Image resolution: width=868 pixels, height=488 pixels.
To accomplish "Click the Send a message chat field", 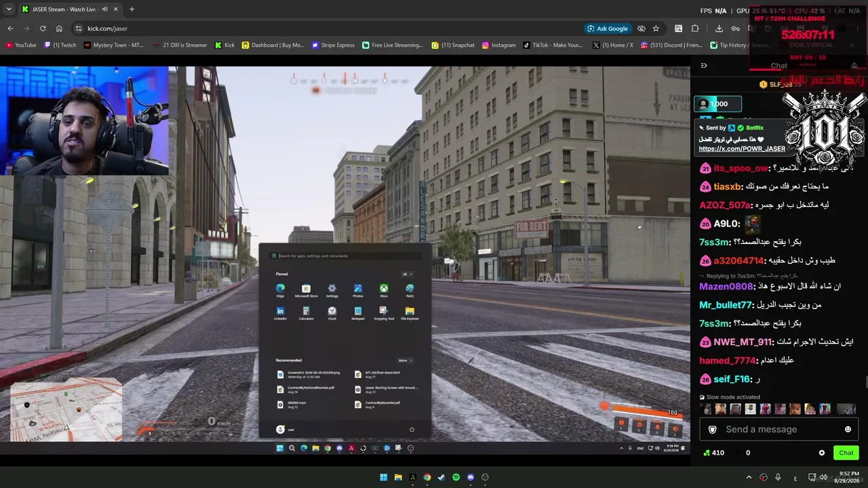I will 779,429.
